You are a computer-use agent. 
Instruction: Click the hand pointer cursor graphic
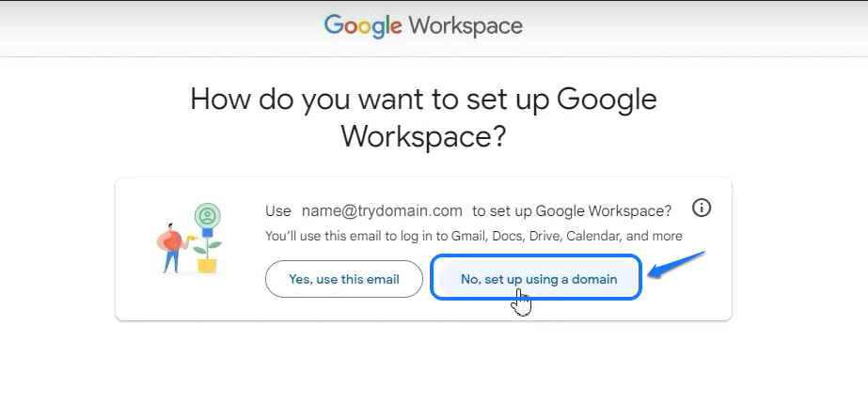(x=521, y=302)
